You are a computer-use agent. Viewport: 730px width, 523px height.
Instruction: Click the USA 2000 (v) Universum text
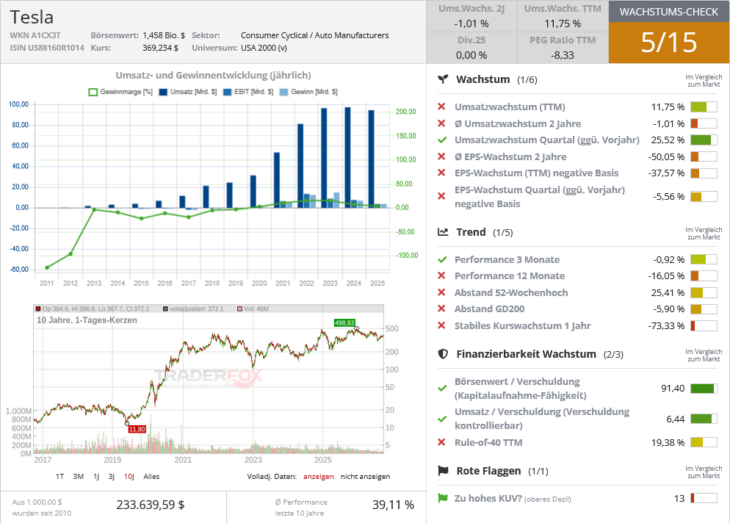(x=264, y=48)
